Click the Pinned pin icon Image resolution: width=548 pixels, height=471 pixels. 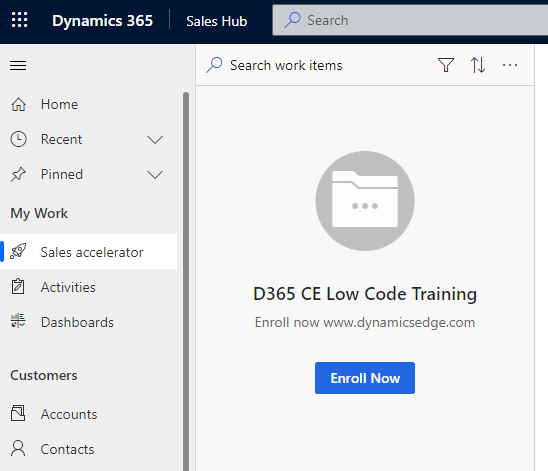click(19, 174)
